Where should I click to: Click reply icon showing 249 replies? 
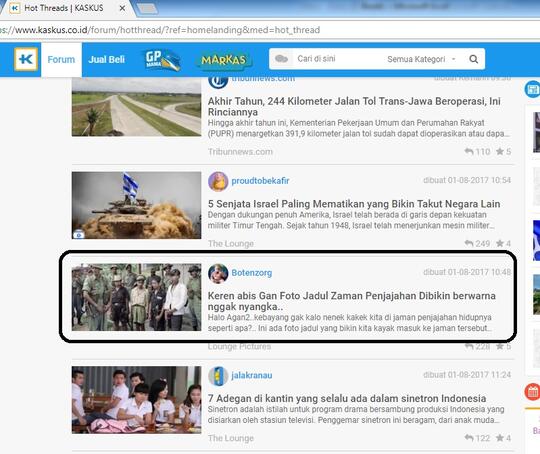(469, 243)
